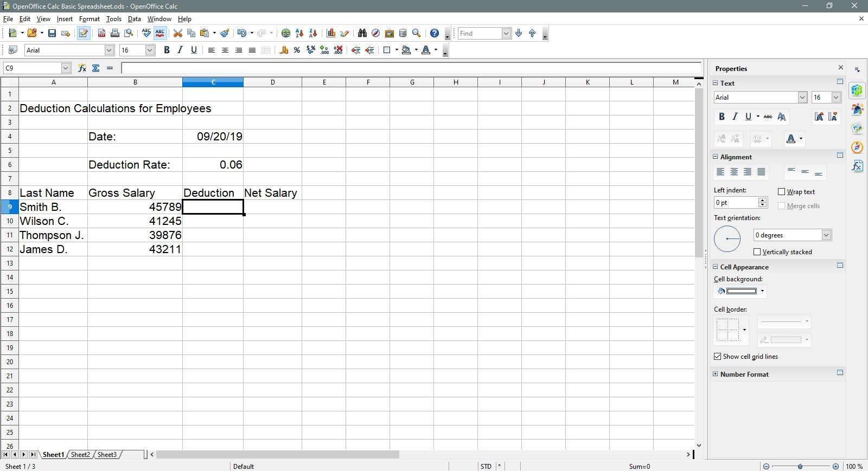Screen dimensions: 868x471
Task: Uncheck Show cell grid lines
Action: tap(718, 356)
